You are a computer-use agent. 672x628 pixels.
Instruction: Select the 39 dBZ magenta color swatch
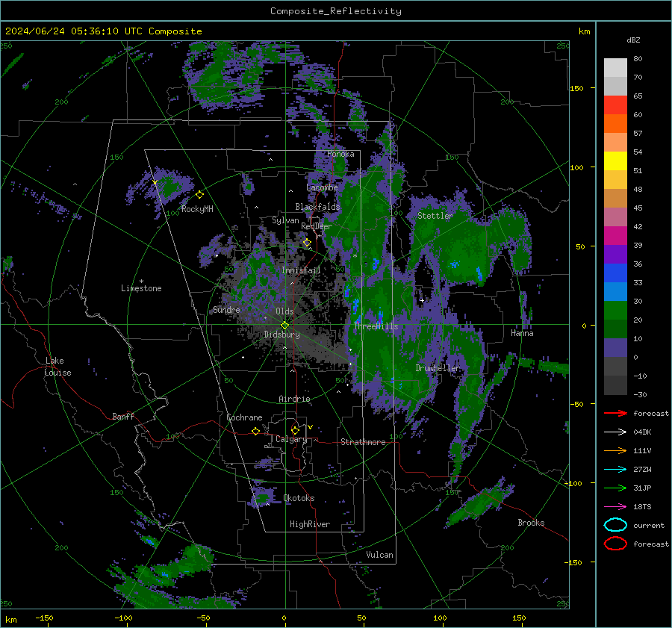point(615,235)
